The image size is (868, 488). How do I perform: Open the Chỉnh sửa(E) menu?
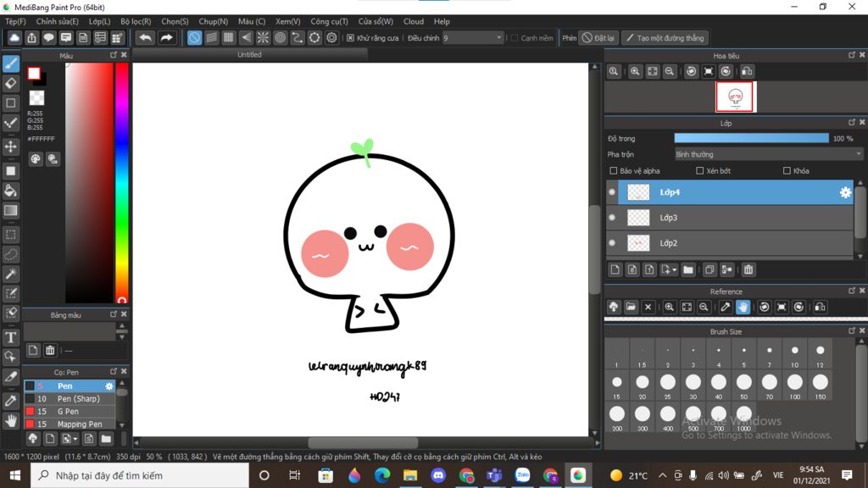pos(58,21)
